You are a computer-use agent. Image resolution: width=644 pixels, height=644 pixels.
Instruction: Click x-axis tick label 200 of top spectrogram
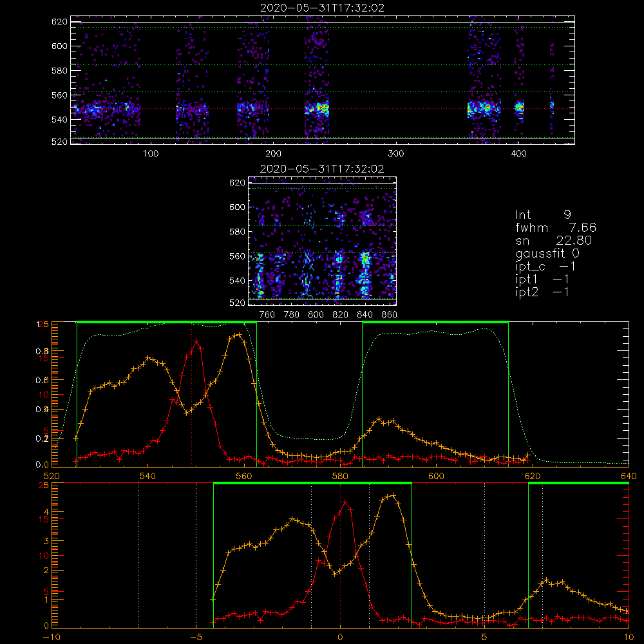click(273, 154)
